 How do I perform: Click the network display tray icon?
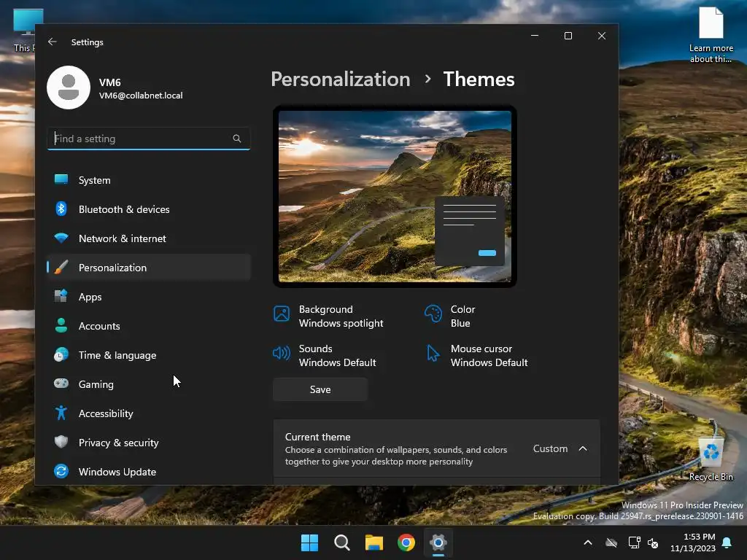coord(634,542)
